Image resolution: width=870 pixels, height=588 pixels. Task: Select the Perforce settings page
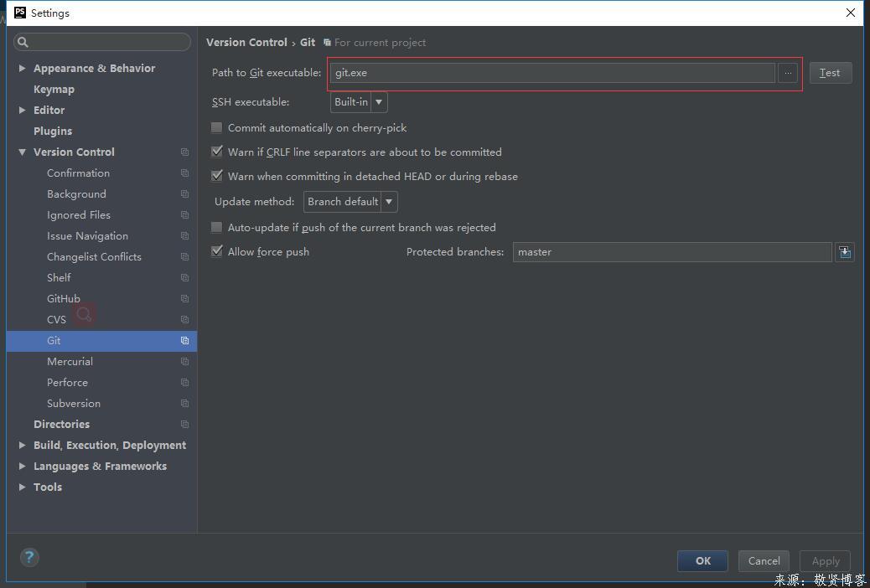tap(67, 383)
